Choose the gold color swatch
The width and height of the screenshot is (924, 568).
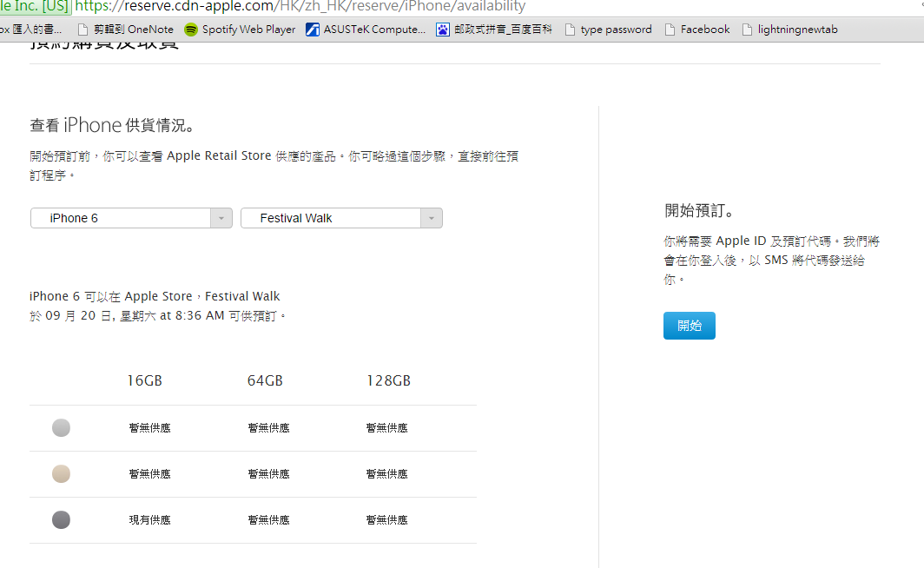pos(61,473)
